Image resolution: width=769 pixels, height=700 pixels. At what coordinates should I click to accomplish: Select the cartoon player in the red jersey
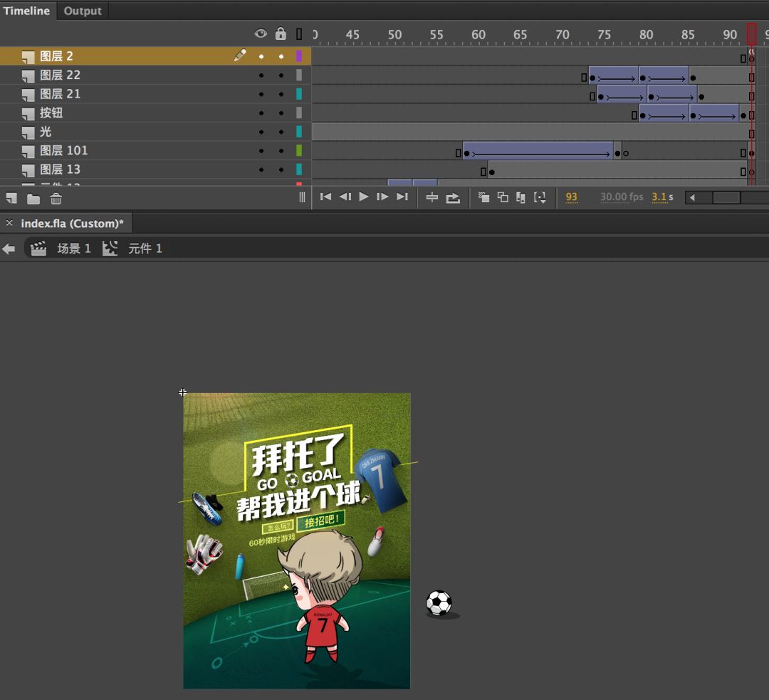[320, 597]
